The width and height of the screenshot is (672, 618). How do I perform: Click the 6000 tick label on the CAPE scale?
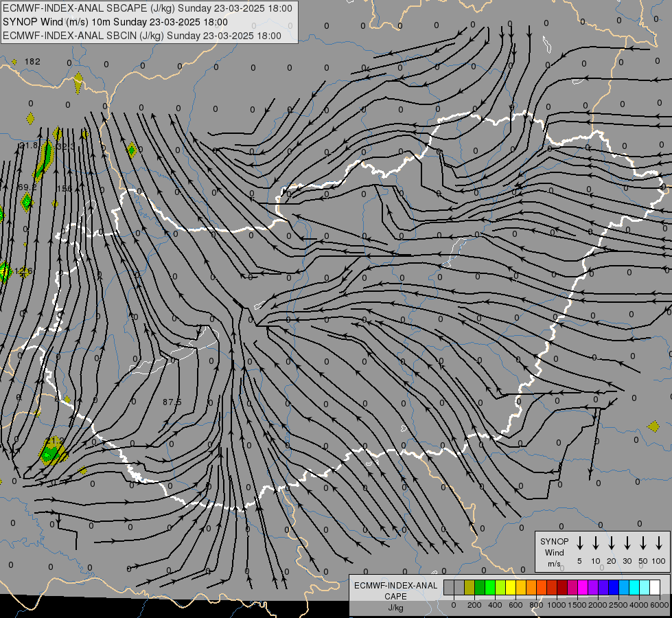[659, 605]
